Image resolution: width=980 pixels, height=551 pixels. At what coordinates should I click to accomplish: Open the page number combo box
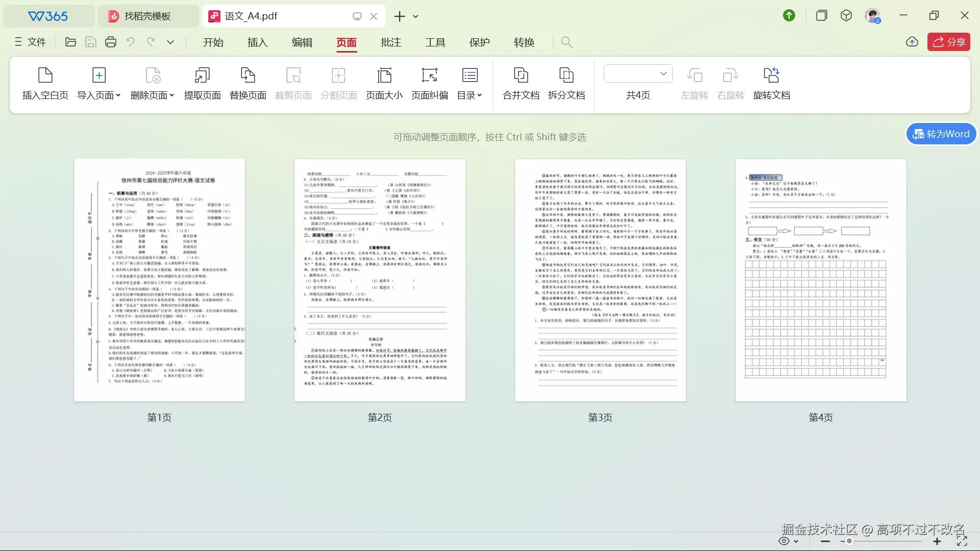coord(638,73)
